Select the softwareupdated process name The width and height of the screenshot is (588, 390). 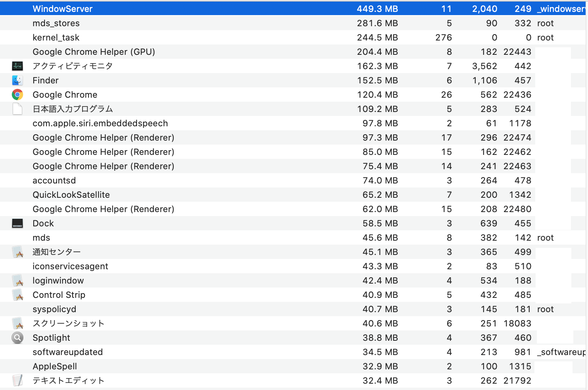67,352
